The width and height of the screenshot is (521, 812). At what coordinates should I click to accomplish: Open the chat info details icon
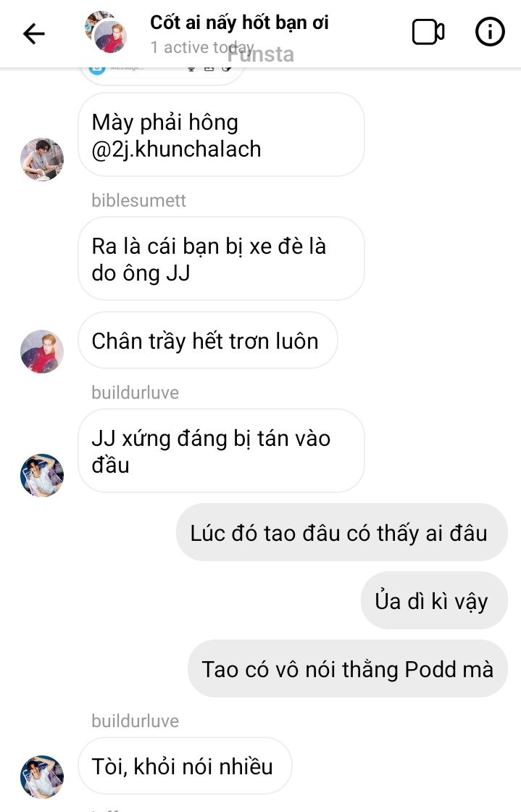click(489, 32)
